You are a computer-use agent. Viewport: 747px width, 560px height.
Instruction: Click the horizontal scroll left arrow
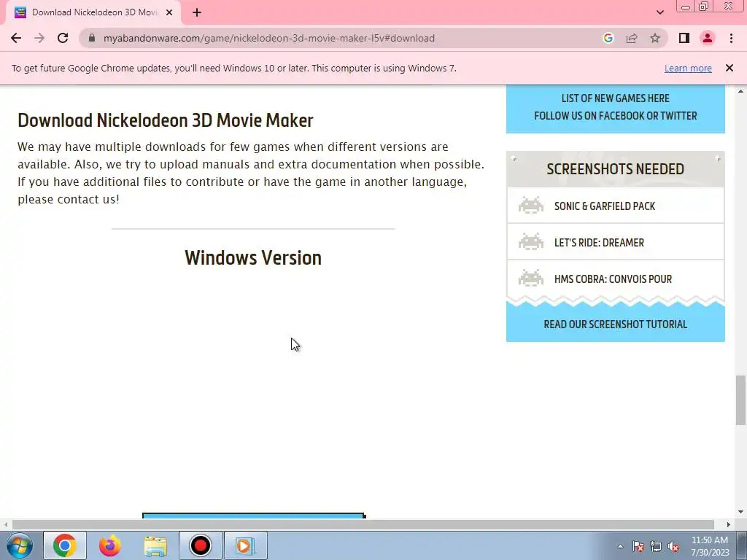5,525
